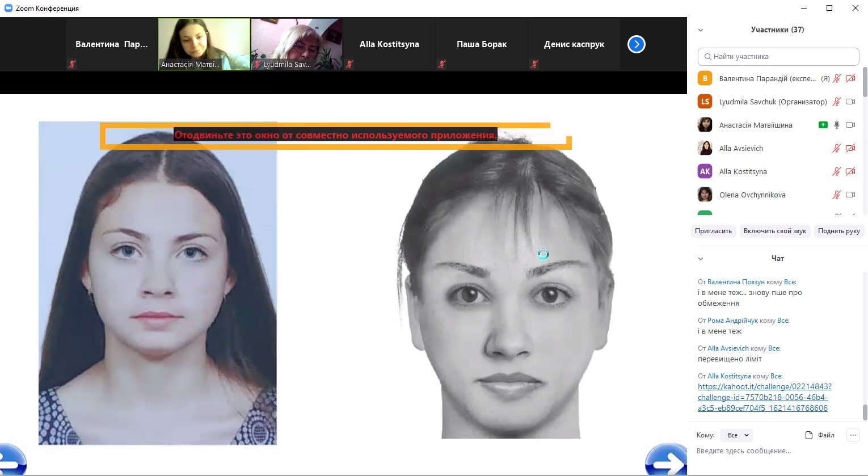The height and width of the screenshot is (476, 868).
Task: Click the Найти участника search field
Action: pyautogui.click(x=778, y=57)
